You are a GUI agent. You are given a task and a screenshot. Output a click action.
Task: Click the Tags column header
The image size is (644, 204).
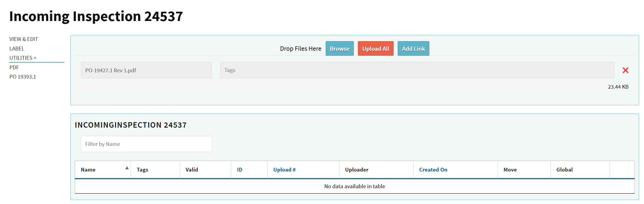[142, 170]
